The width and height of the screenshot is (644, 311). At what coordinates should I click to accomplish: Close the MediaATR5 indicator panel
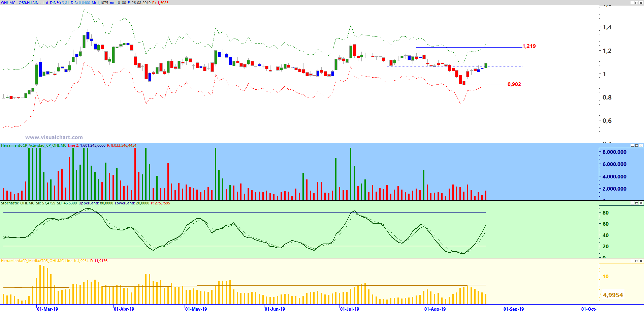(641, 261)
